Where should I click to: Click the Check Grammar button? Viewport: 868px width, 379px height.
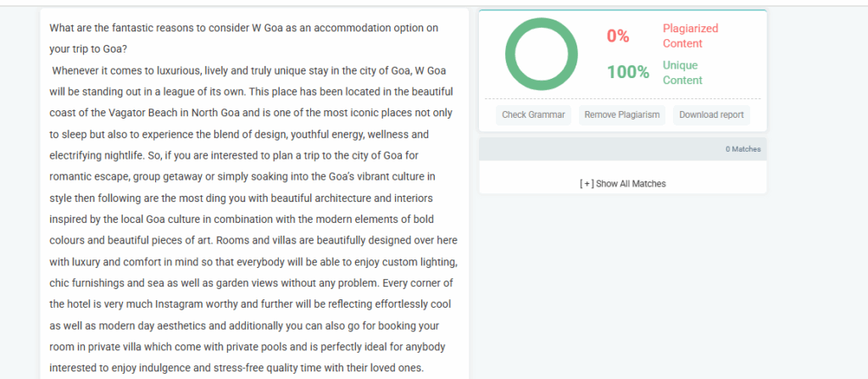point(533,114)
